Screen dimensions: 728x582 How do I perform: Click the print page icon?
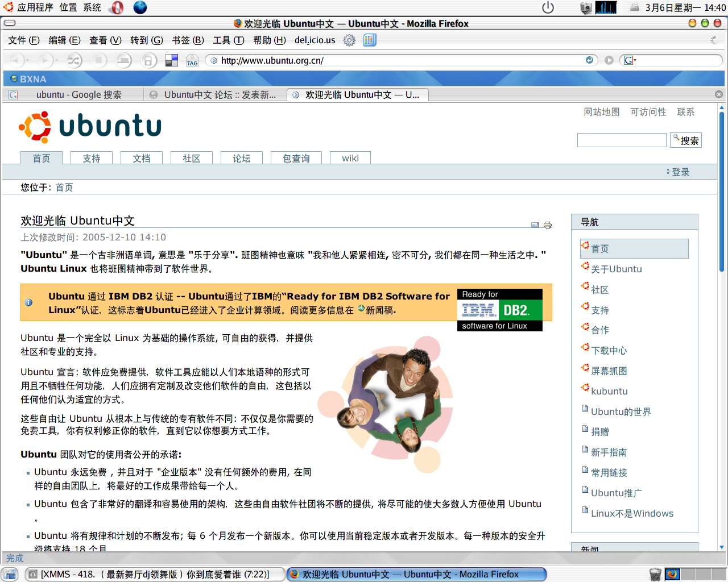[x=548, y=225]
